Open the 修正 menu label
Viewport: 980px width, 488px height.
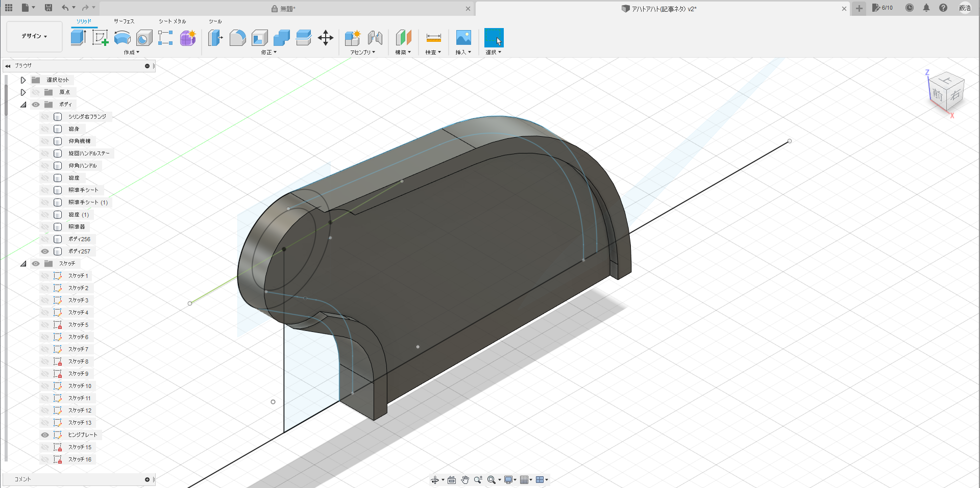click(x=268, y=53)
